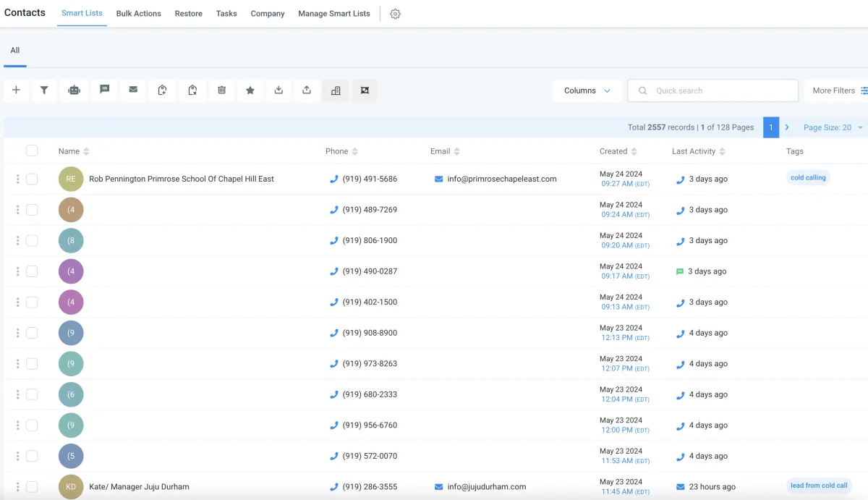The height and width of the screenshot is (500, 868).
Task: Expand the Page Size: 20 dropdown
Action: point(833,127)
